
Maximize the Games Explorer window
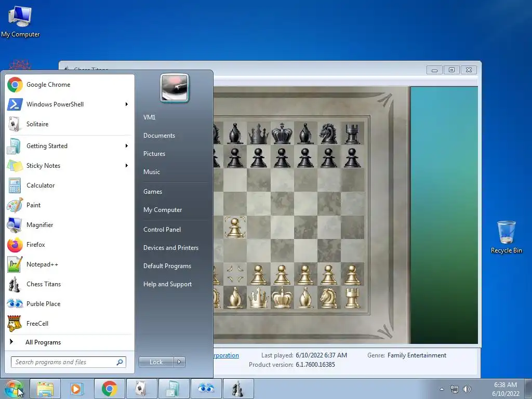coord(451,70)
